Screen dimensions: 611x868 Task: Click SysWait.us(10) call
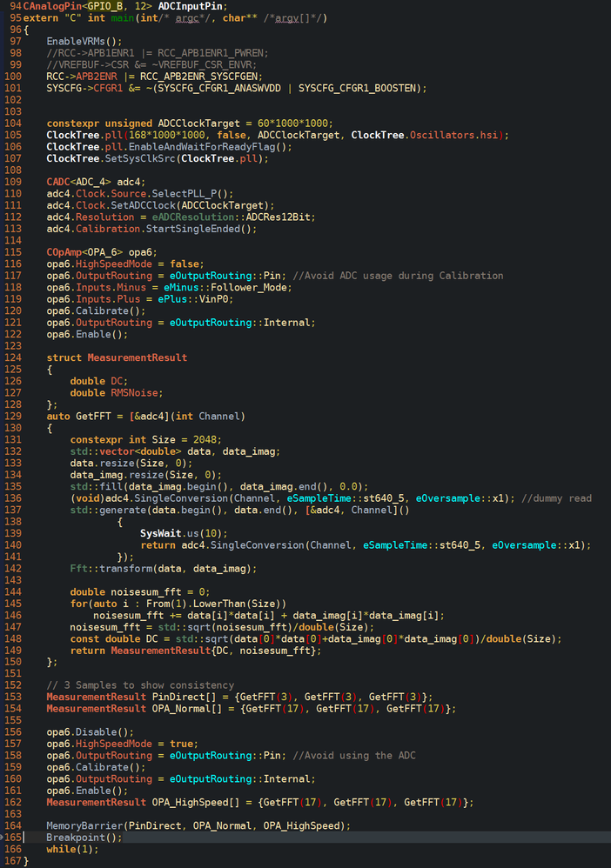[x=184, y=533]
